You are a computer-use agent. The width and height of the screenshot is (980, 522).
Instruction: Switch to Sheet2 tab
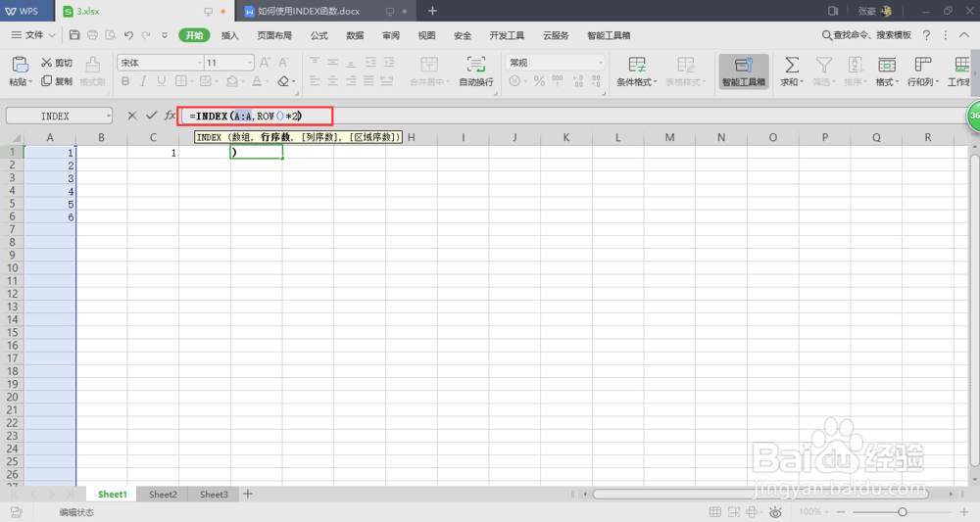[x=163, y=494]
